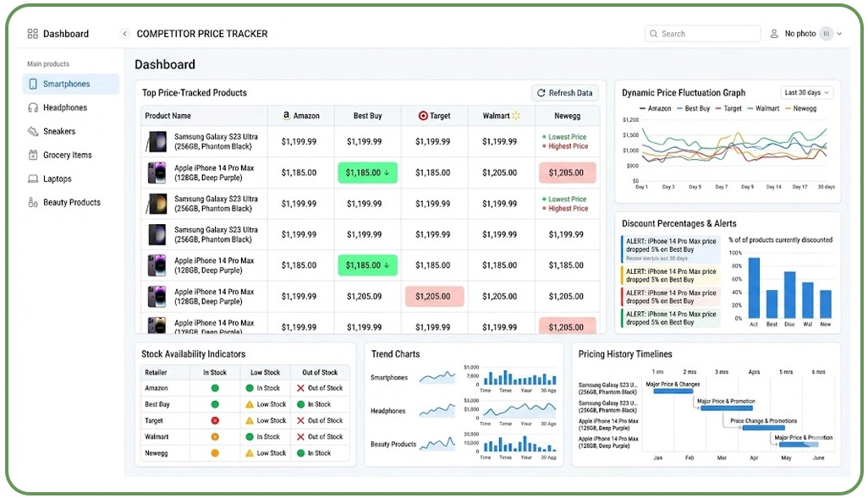Click the search magnifier icon
This screenshot has height=498, width=868.
pos(654,34)
